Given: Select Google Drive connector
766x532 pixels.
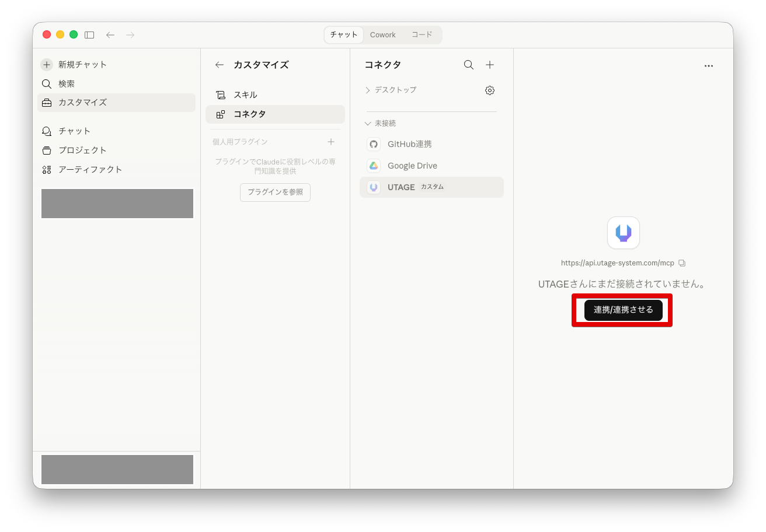Looking at the screenshot, I should (412, 166).
